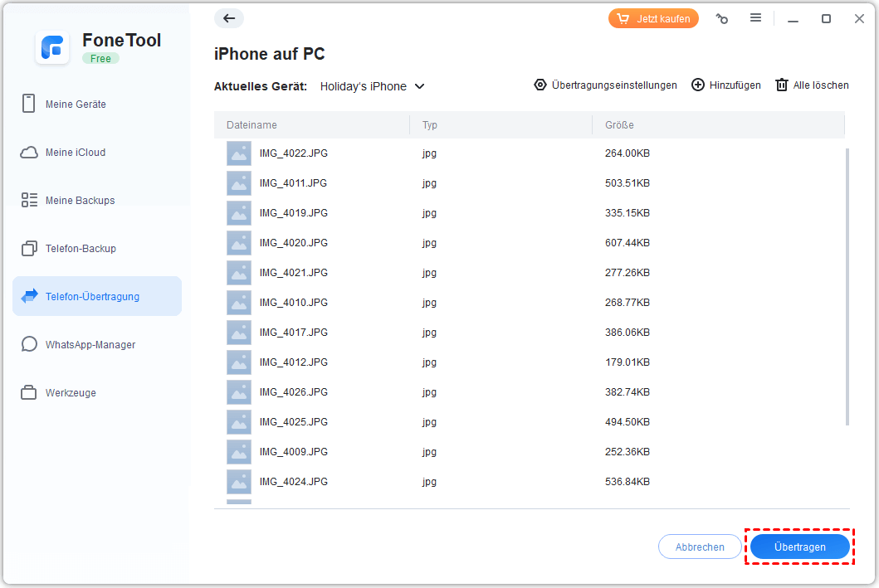This screenshot has width=879, height=588.
Task: Click Alle löschen trash icon
Action: [781, 85]
